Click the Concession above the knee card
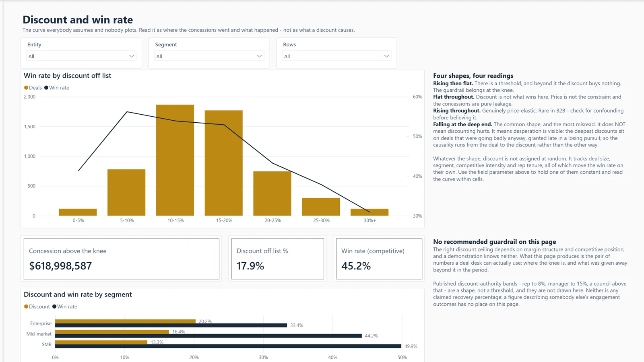Screen dimensions: 644x362 coord(122,259)
